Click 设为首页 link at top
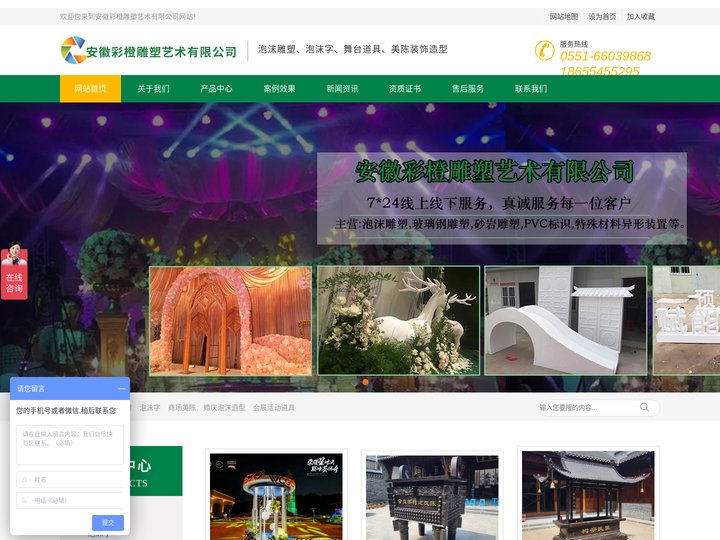Viewport: 720px width, 540px height. click(602, 17)
